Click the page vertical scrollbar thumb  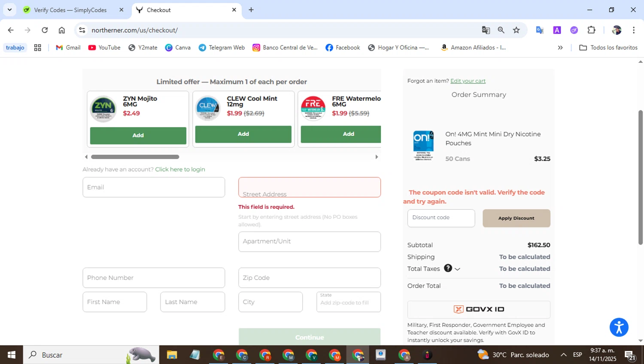tap(641, 177)
